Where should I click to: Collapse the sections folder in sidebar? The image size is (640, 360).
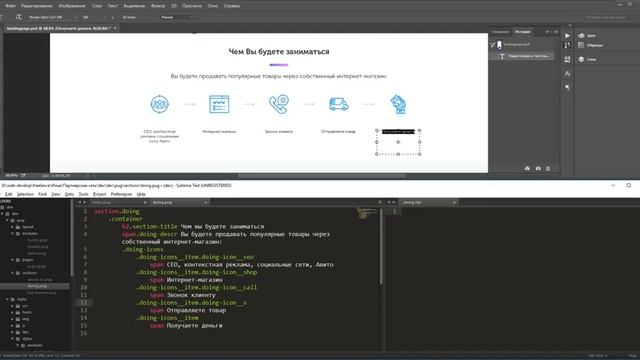pos(12,273)
